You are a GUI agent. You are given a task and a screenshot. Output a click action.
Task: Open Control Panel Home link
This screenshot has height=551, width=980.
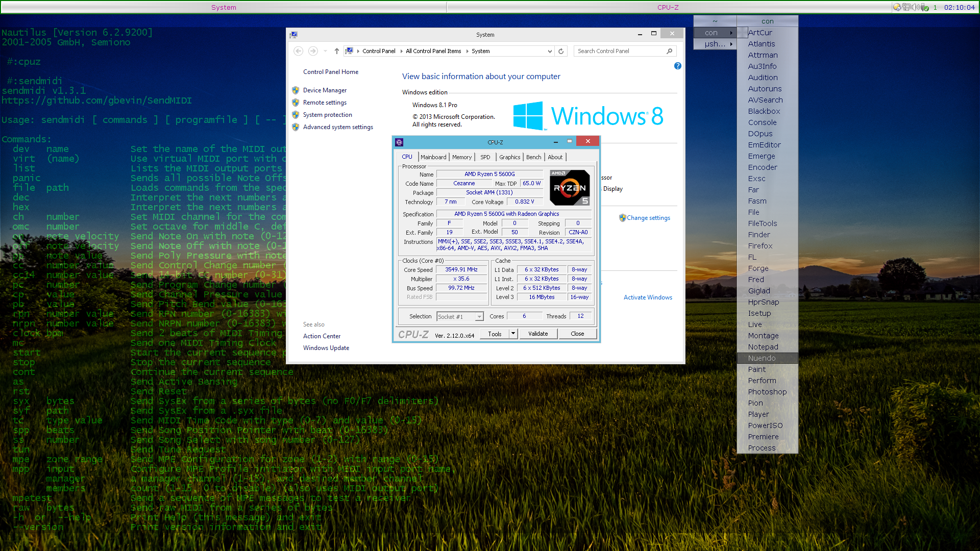point(331,72)
